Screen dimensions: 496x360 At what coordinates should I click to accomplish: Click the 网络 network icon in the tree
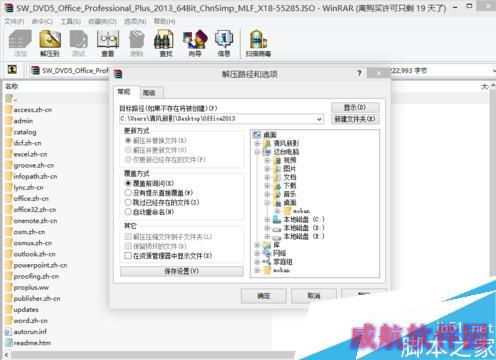[x=267, y=253]
